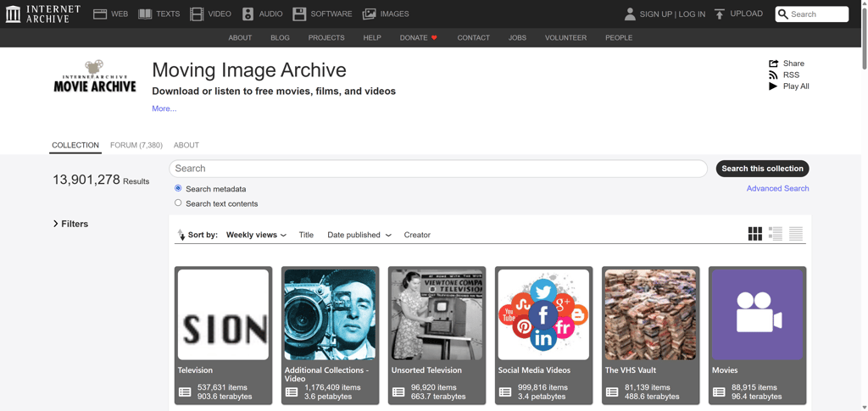Click the SIGN UP link
This screenshot has width=868, height=411.
655,14
